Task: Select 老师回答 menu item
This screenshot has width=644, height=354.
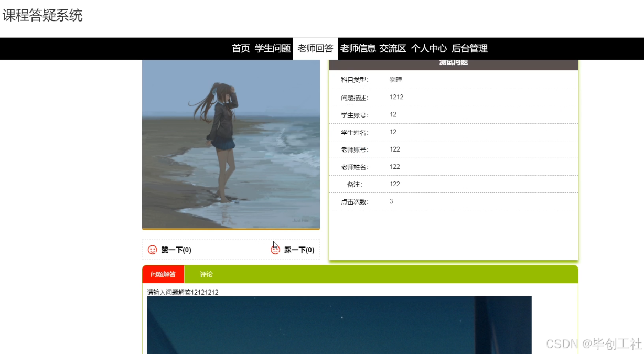Action: tap(316, 49)
